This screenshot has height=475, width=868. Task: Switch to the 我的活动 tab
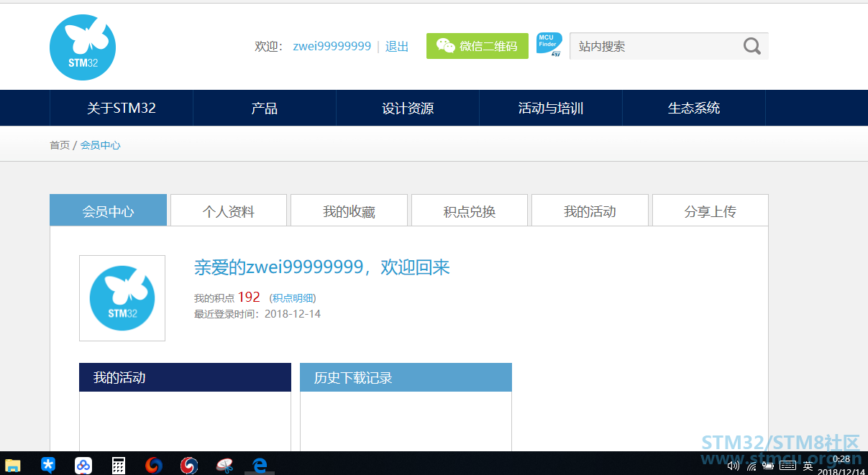[590, 211]
